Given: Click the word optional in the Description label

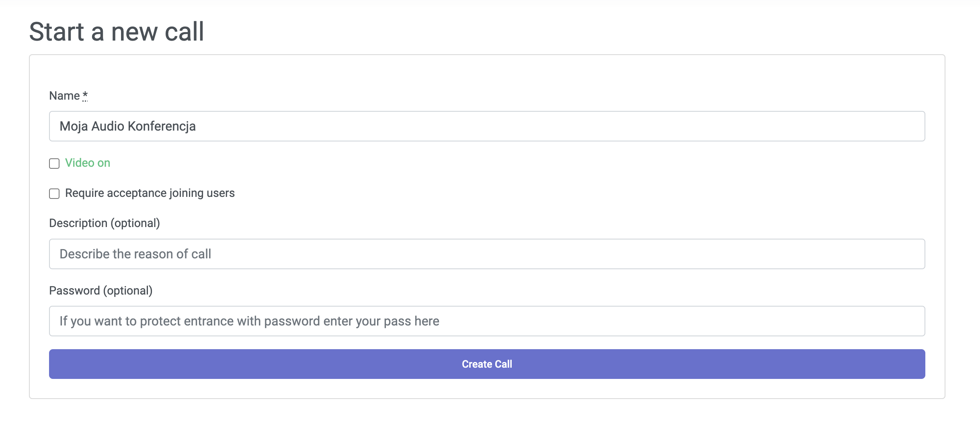Looking at the screenshot, I should 135,223.
